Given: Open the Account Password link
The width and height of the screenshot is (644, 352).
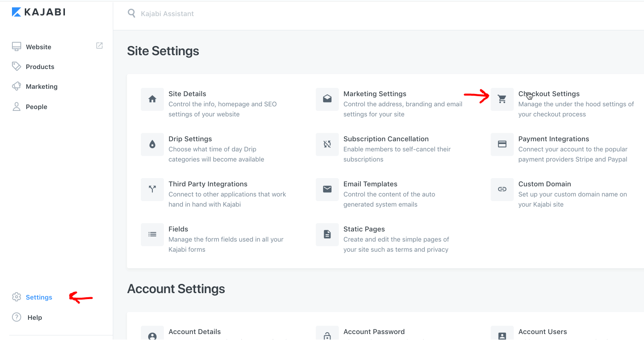Looking at the screenshot, I should coord(374,332).
